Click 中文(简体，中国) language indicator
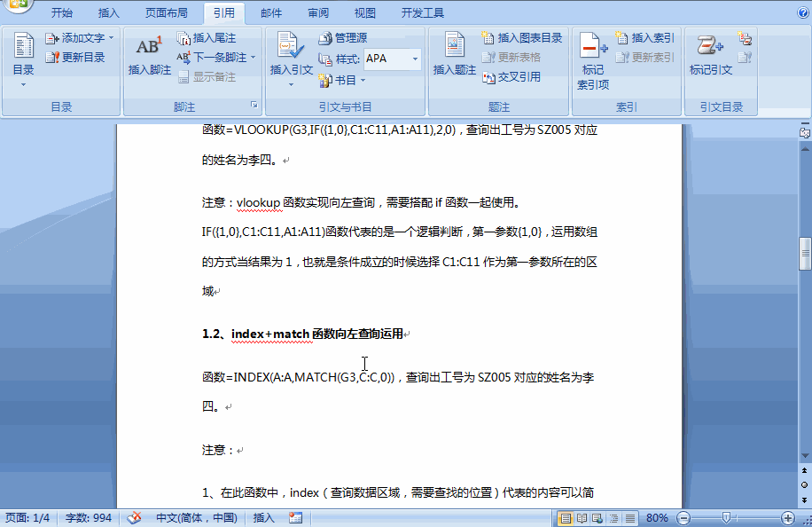The height and width of the screenshot is (527, 812). [197, 517]
